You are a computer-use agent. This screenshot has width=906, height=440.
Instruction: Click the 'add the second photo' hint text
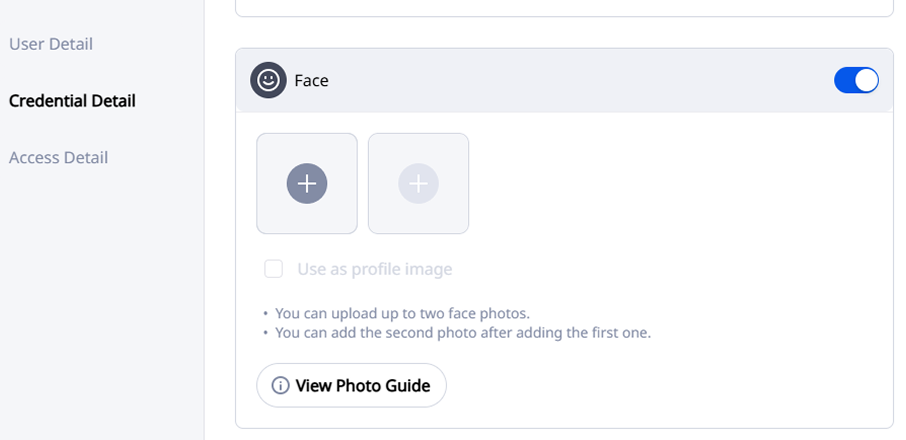tap(463, 332)
